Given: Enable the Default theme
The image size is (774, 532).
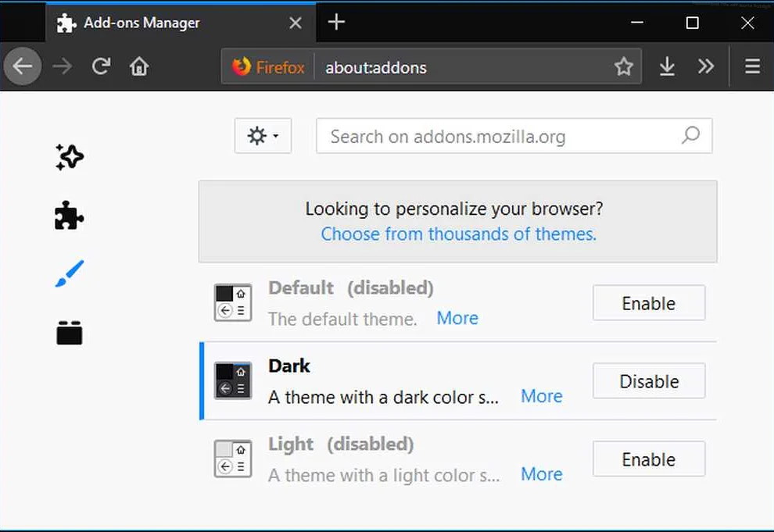Looking at the screenshot, I should click(x=648, y=303).
